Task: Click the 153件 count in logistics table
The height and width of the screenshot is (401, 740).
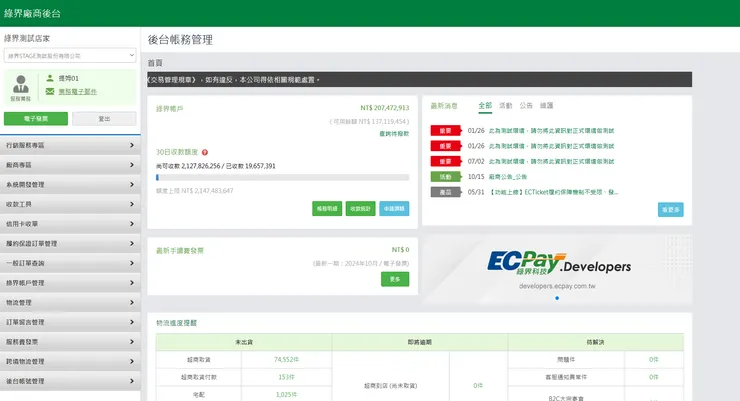Action: pyautogui.click(x=286, y=377)
